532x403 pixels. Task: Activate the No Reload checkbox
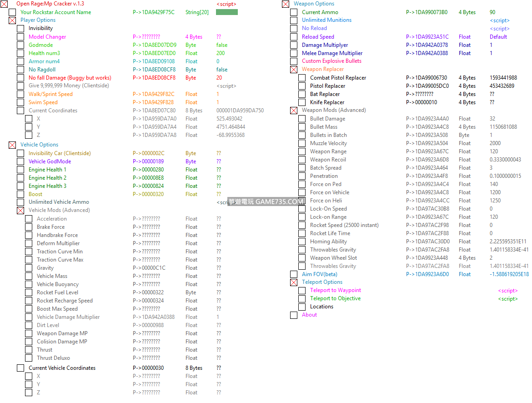pyautogui.click(x=294, y=29)
